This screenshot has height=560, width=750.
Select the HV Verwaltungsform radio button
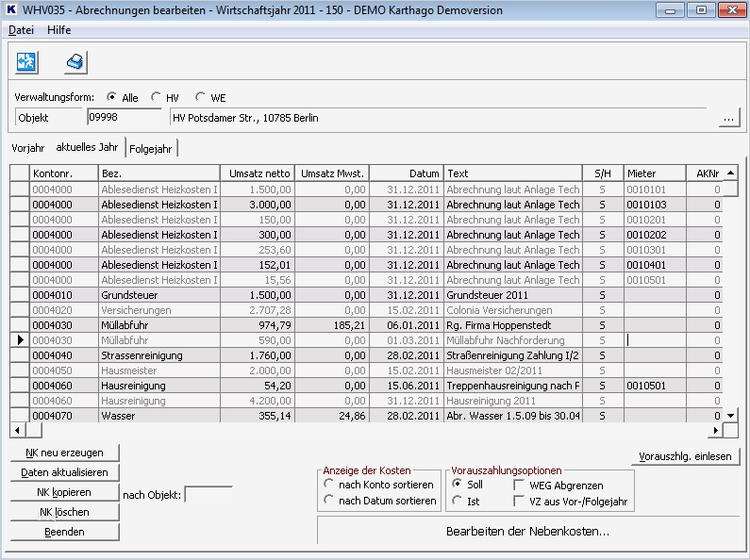[157, 97]
